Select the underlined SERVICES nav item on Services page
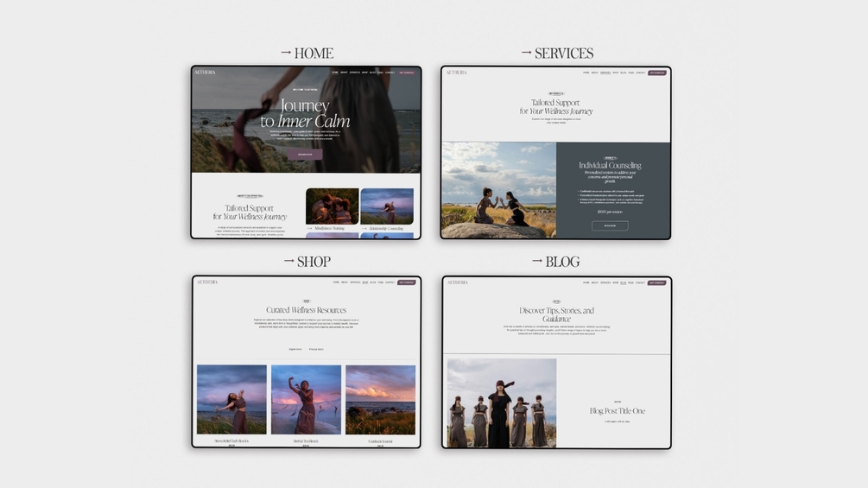The image size is (868, 488). (x=605, y=73)
